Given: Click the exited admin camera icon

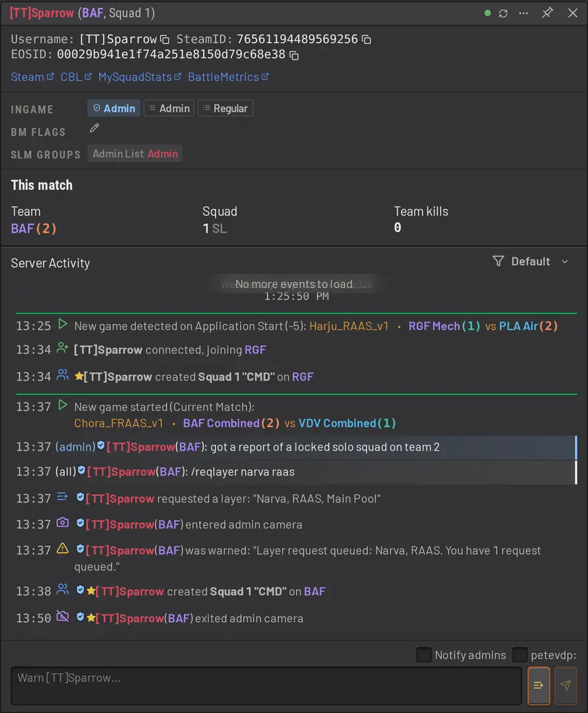Looking at the screenshot, I should 63,616.
